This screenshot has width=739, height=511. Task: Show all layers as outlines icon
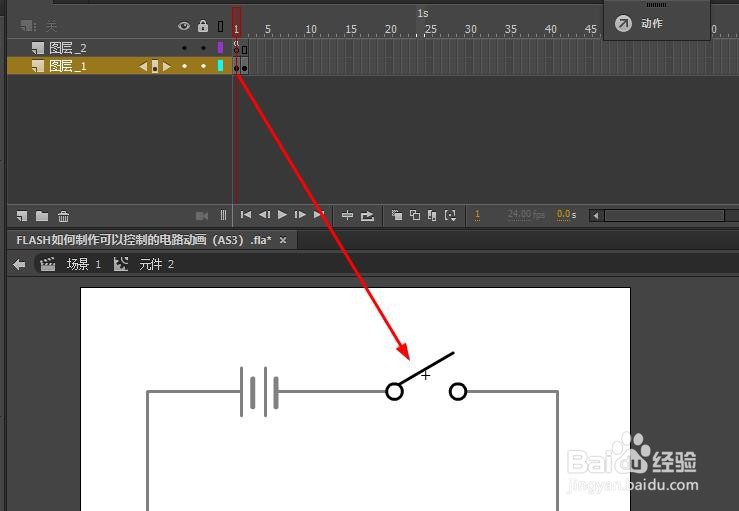click(x=220, y=26)
